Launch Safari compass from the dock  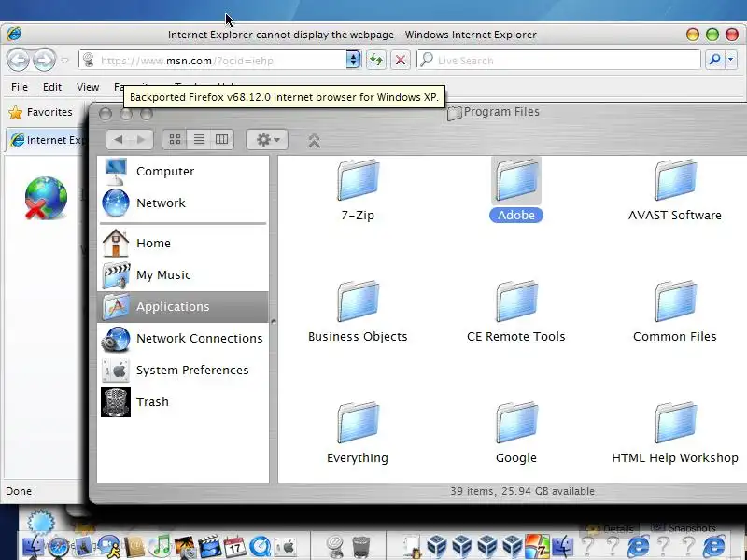click(x=59, y=546)
